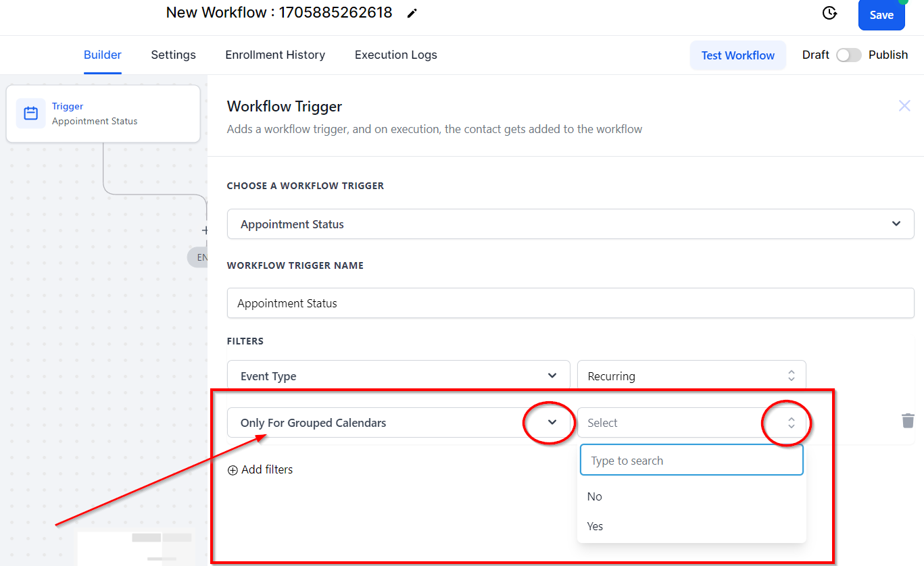Select the Appointment Status trigger card
Viewport: 924px width, 566px height.
[x=103, y=113]
